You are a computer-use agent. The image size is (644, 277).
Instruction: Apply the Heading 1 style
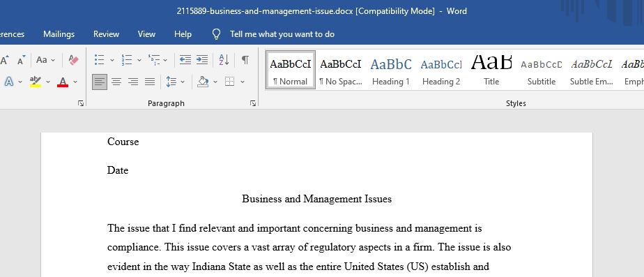[x=390, y=70]
